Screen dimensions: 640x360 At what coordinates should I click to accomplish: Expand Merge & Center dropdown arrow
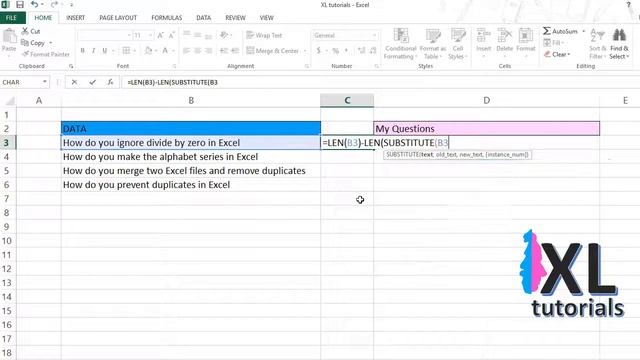click(x=305, y=51)
